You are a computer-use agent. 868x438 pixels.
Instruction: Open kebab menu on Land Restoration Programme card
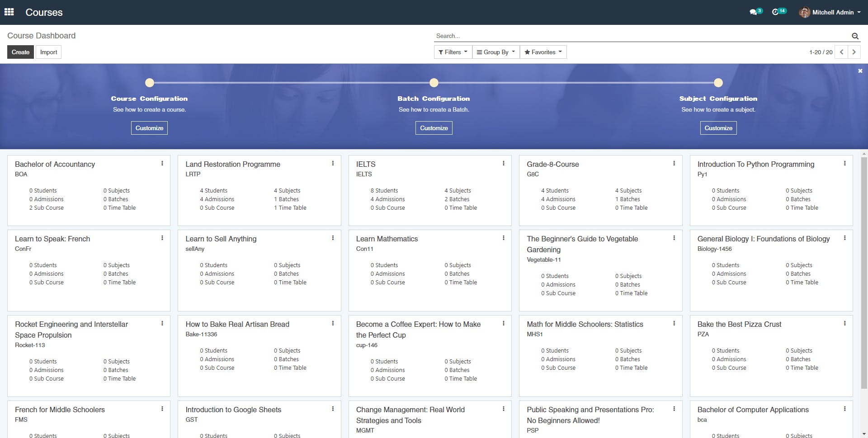pos(333,164)
